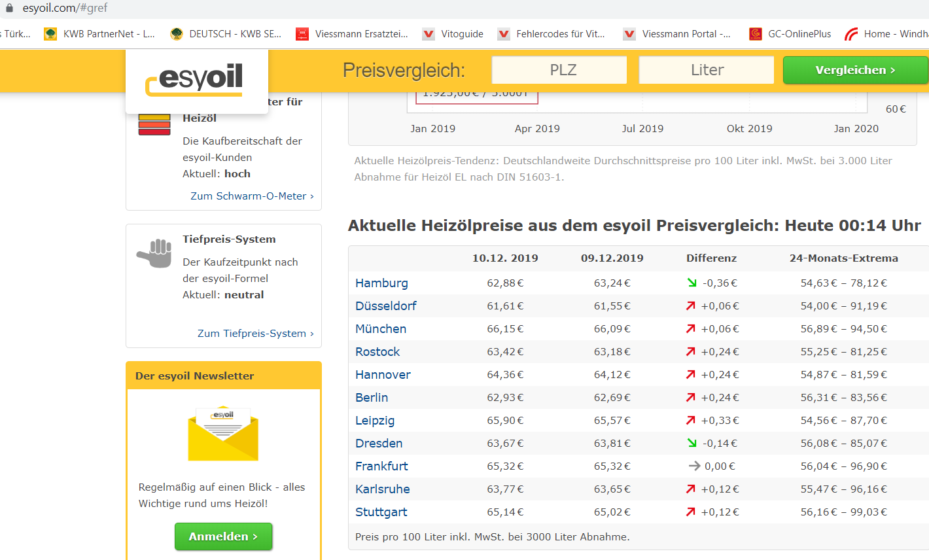Focus the PLZ input field
The image size is (929, 560).
559,70
